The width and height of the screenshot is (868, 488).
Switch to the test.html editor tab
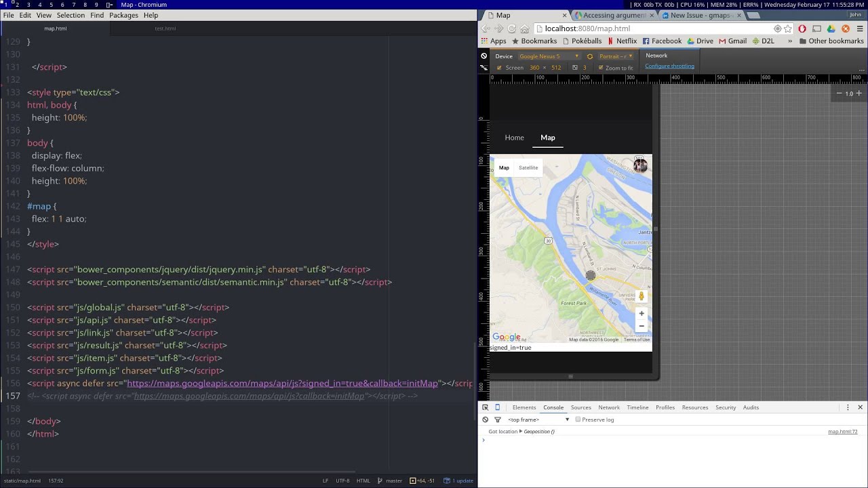pyautogui.click(x=165, y=28)
